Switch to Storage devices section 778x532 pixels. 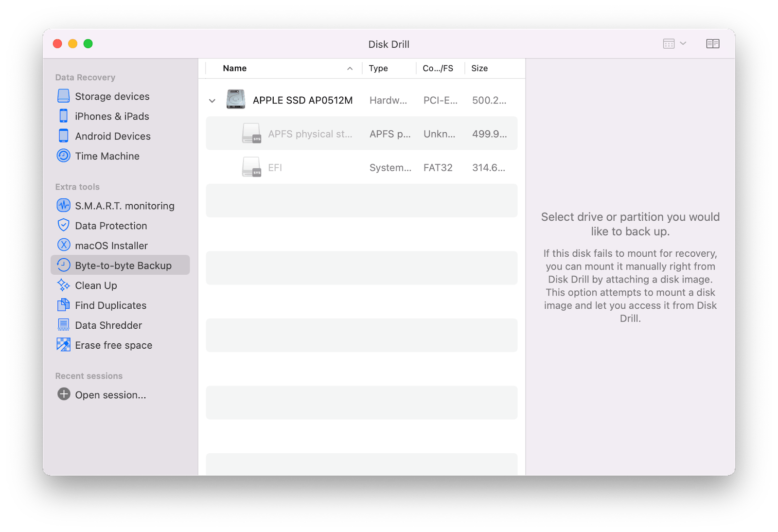pyautogui.click(x=112, y=96)
